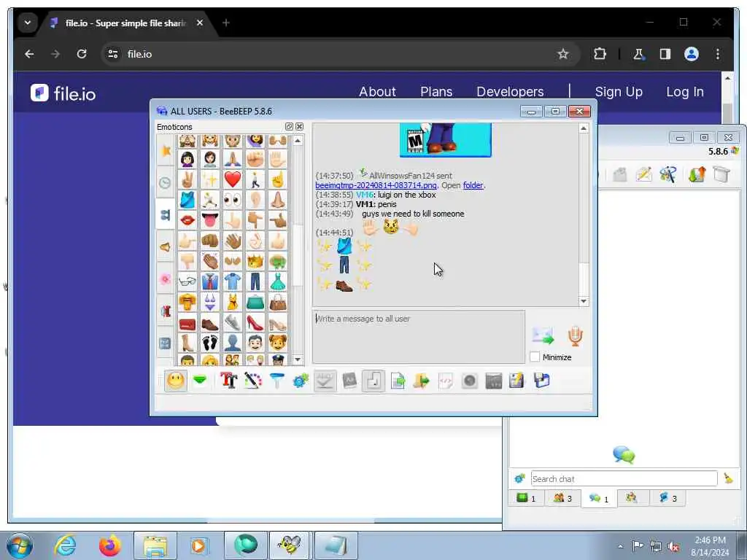Click the blue print/save box icon
Screen dimensions: 747x560
(542, 381)
